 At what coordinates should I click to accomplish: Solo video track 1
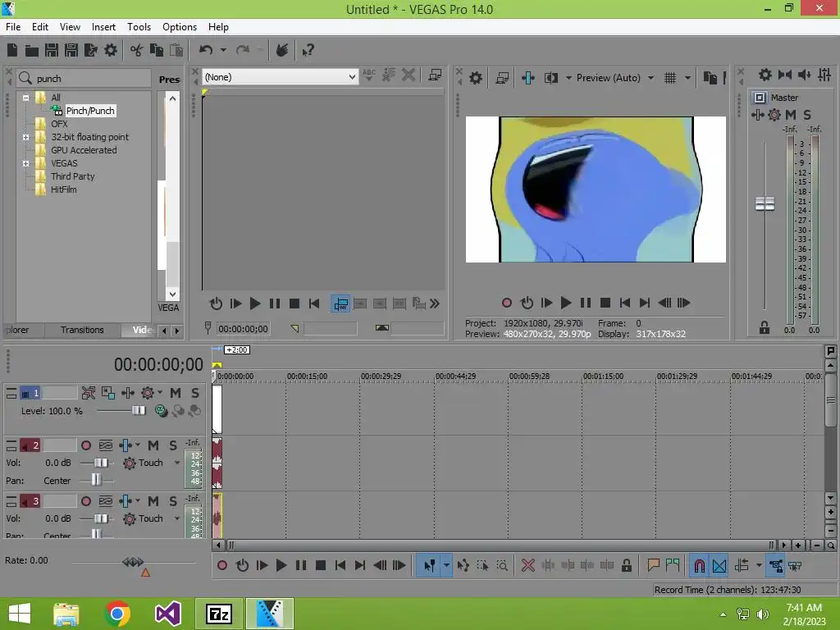[x=195, y=393]
